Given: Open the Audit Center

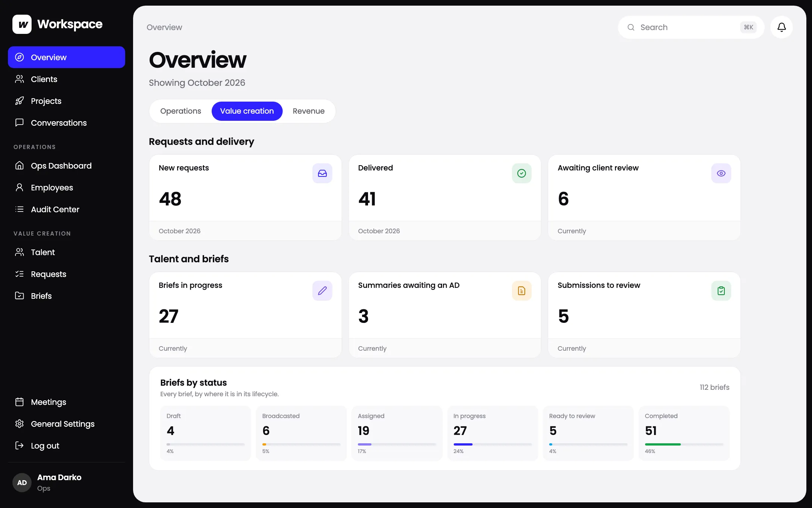Looking at the screenshot, I should (x=67, y=209).
